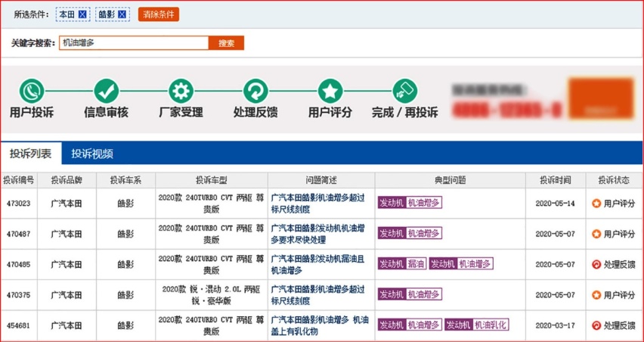This screenshot has height=342, width=644.
Task: Click the date 2020-05-14
Action: point(556,204)
